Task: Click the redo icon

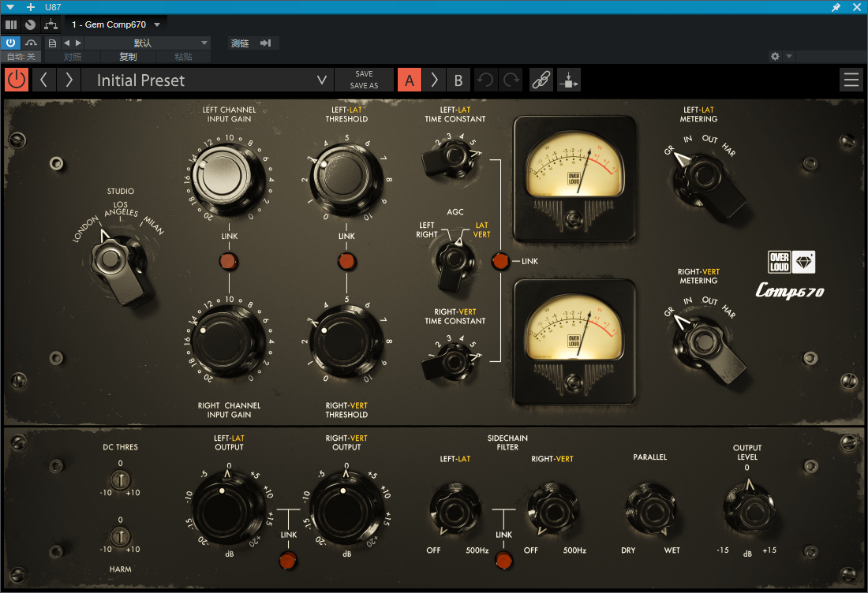Action: coord(511,80)
